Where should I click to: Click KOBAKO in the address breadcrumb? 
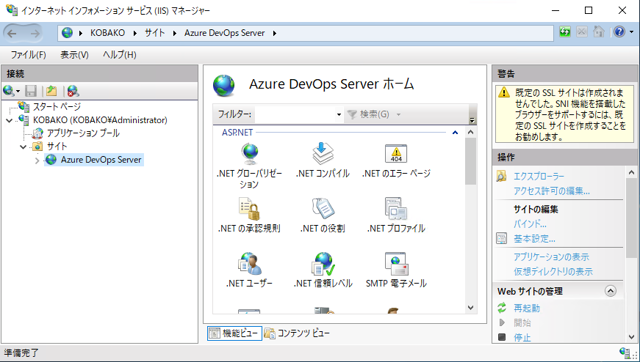click(x=107, y=33)
